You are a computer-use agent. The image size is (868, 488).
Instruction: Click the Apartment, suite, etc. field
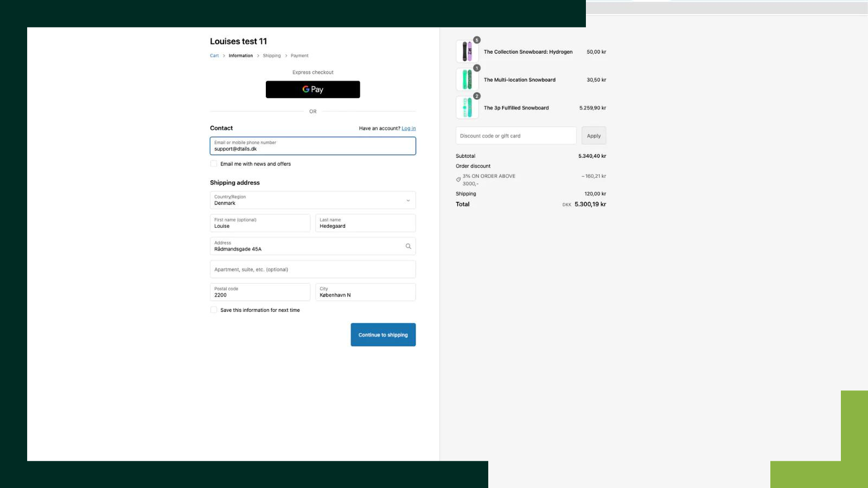(x=312, y=269)
